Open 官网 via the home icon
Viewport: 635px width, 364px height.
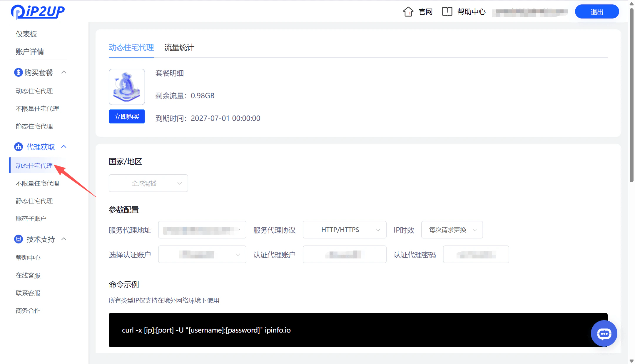coord(408,11)
